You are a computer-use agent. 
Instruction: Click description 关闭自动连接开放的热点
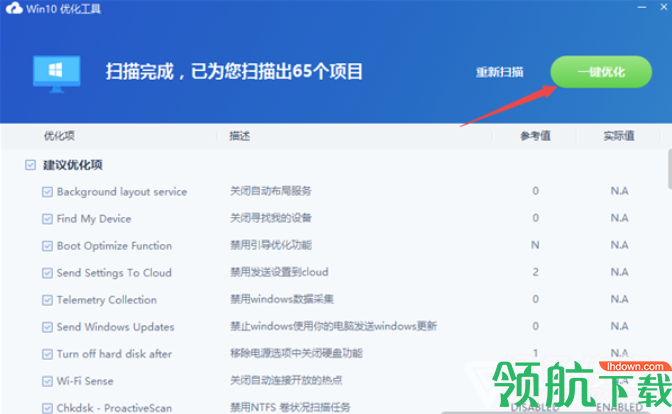click(286, 380)
